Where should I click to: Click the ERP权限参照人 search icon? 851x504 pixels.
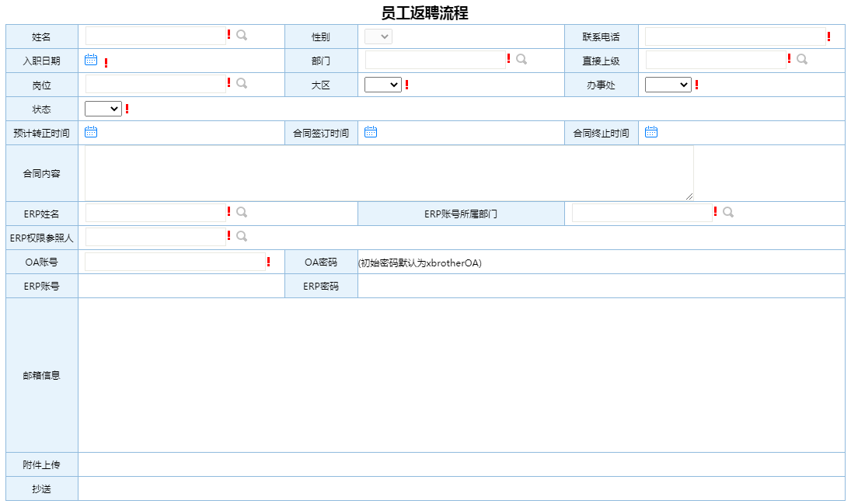(x=242, y=236)
